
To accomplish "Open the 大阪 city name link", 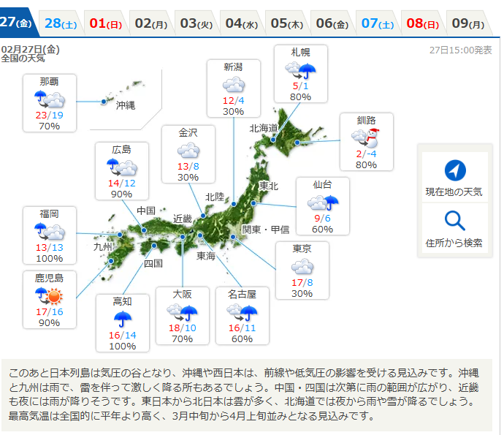I will 183,294.
